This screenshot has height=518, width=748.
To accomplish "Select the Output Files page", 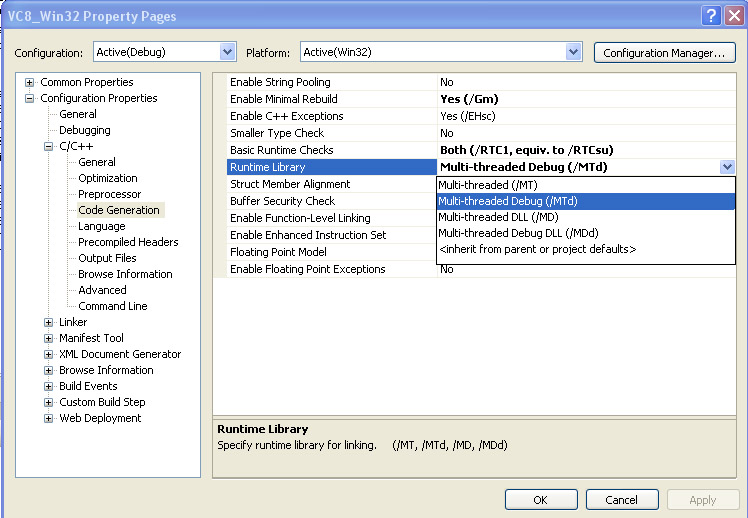I will [x=107, y=258].
